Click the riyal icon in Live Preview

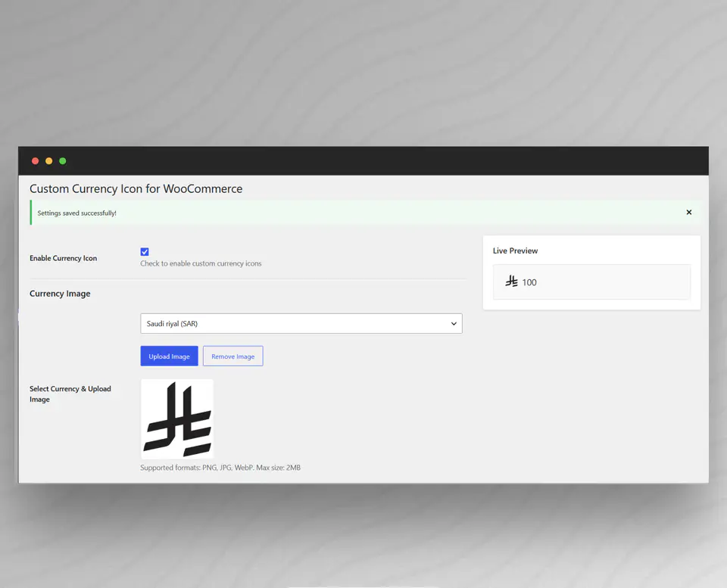(x=511, y=282)
